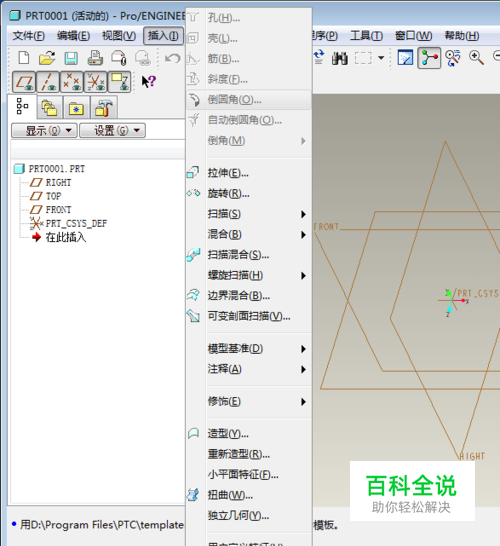
Task: Choose 旋转(R) revolve from Insert menu
Action: 249,193
